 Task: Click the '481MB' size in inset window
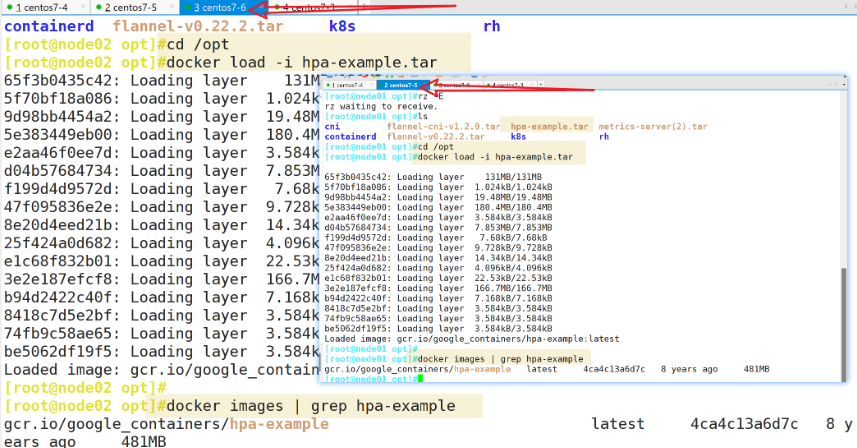click(x=756, y=369)
